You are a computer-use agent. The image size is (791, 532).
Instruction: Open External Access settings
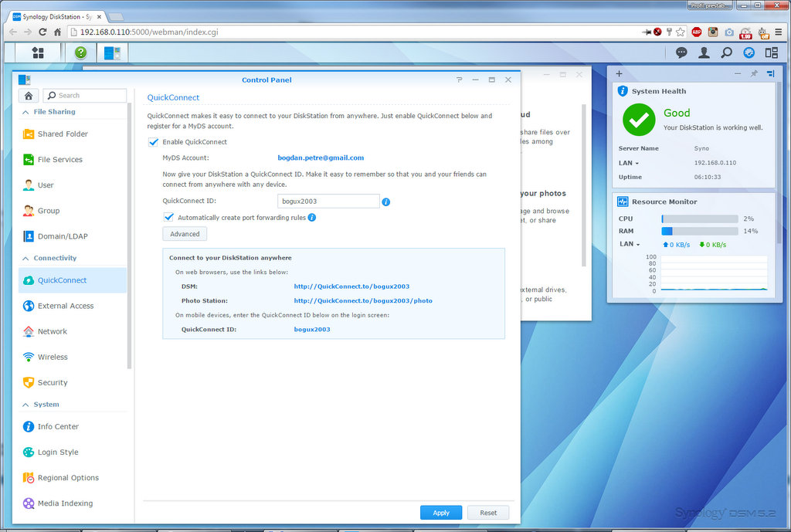73,306
